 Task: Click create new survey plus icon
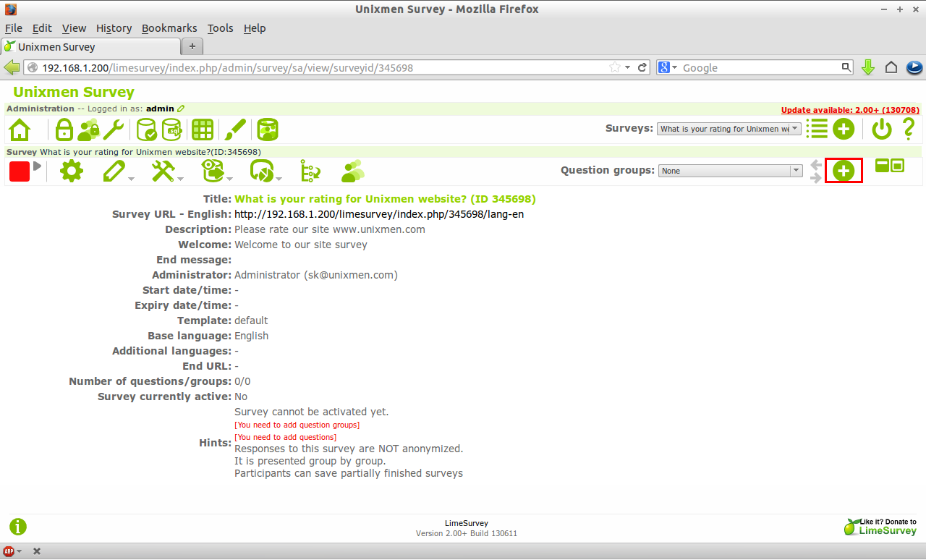(844, 130)
